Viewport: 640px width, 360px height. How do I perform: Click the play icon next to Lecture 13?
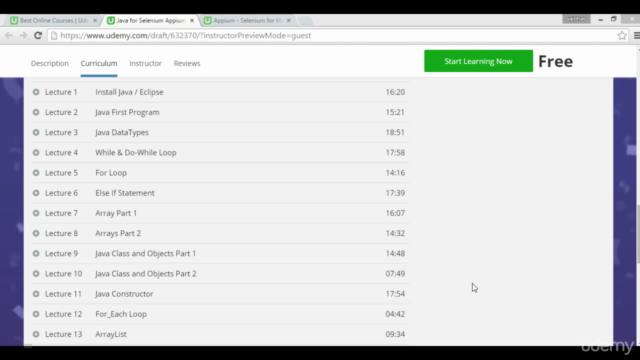(x=36, y=334)
